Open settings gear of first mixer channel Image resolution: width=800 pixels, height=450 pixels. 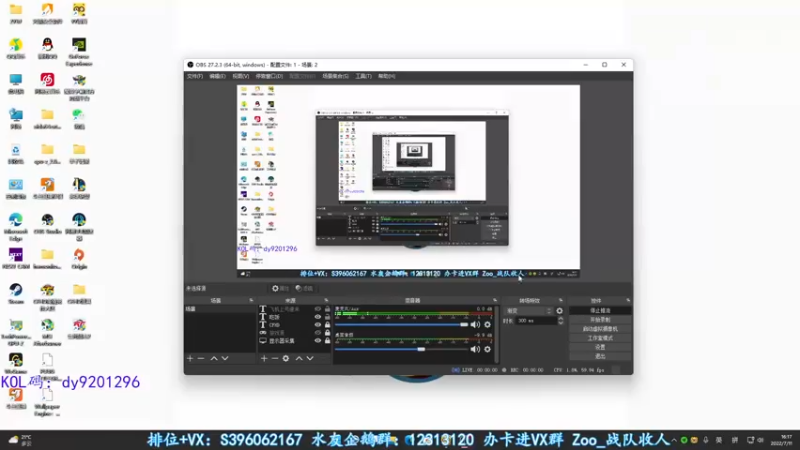(x=488, y=324)
